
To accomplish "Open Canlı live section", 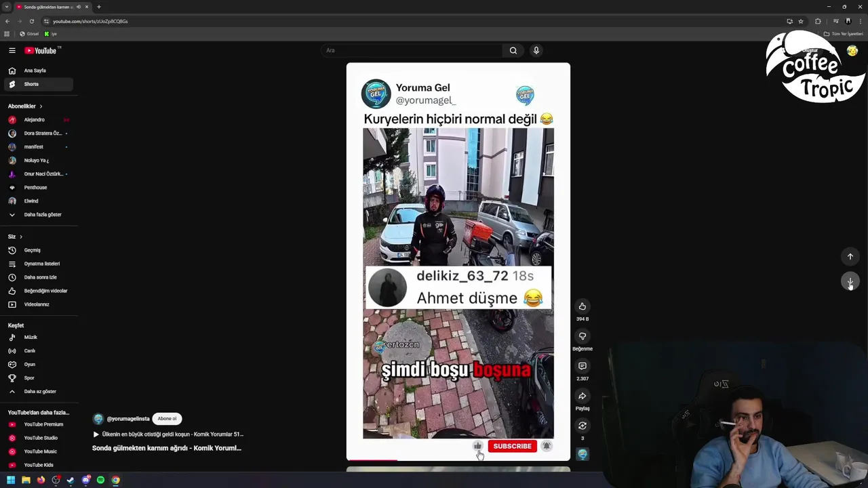I will pyautogui.click(x=38, y=351).
